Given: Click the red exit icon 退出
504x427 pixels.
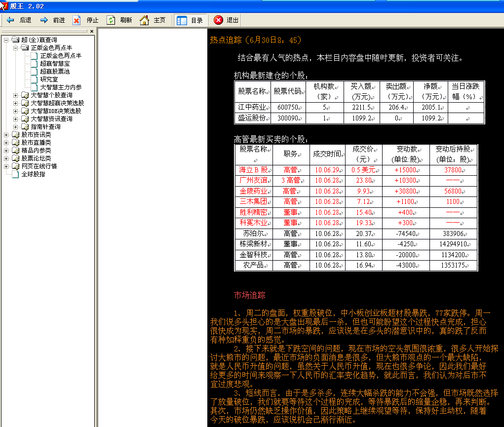Looking at the screenshot, I should 218,20.
